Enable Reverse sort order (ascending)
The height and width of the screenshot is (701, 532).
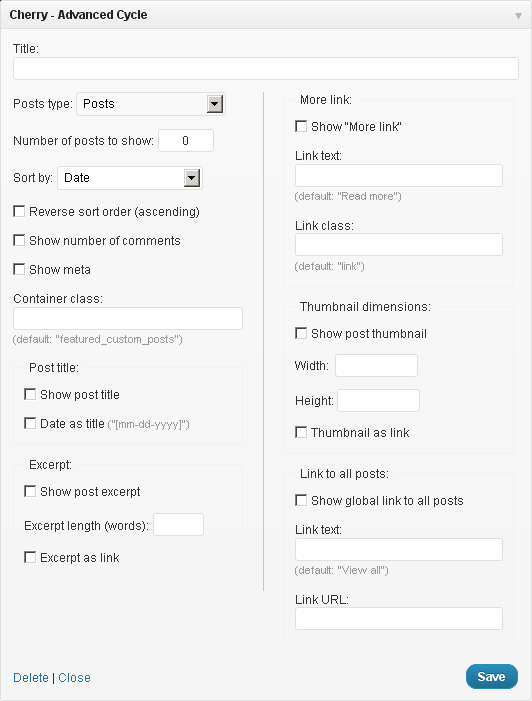tap(19, 211)
